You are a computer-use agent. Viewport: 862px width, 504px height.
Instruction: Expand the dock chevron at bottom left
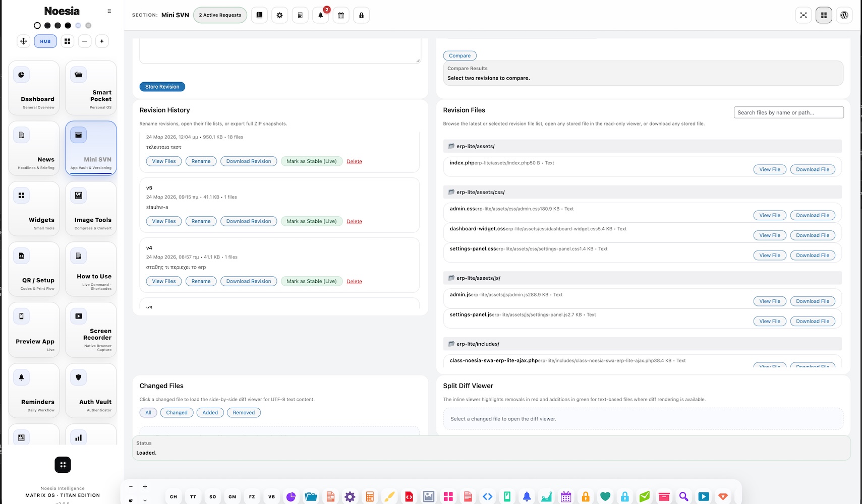coord(145,500)
